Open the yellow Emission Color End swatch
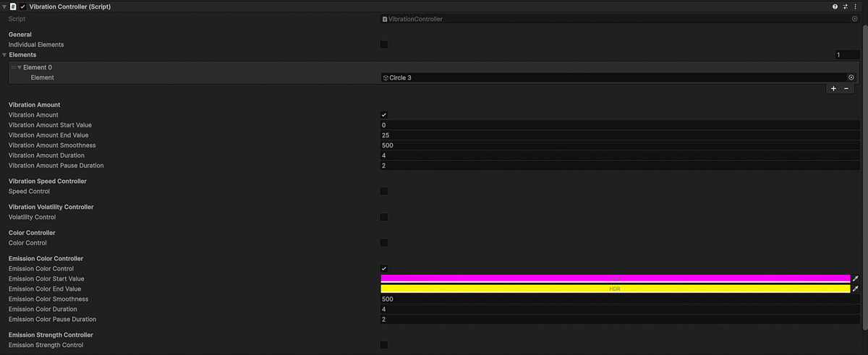 tap(616, 288)
